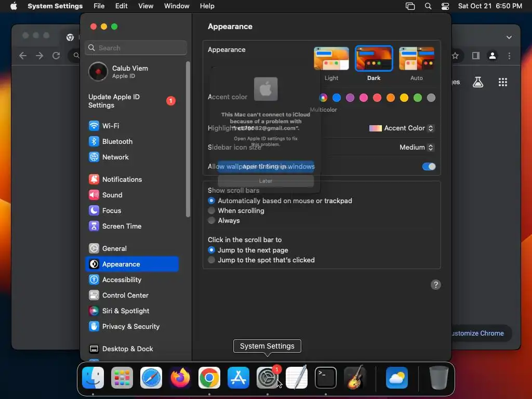Choose purple accent color

[350, 98]
